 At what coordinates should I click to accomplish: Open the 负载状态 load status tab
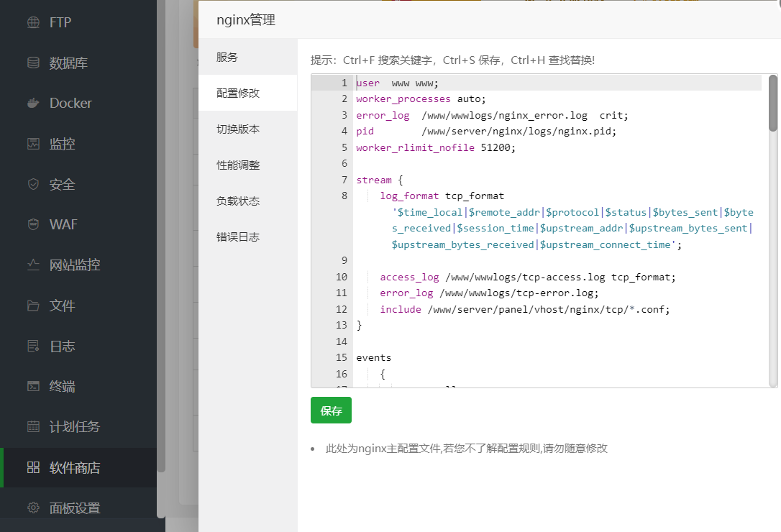pyautogui.click(x=238, y=201)
